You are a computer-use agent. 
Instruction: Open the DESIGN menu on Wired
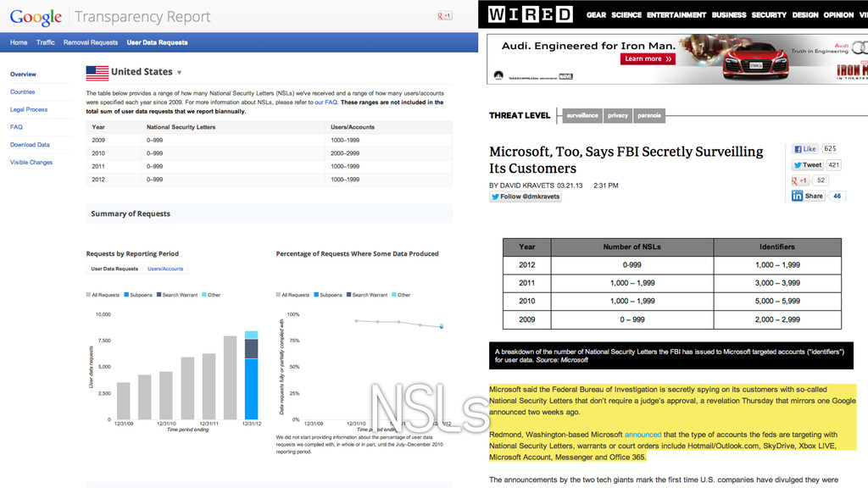805,15
